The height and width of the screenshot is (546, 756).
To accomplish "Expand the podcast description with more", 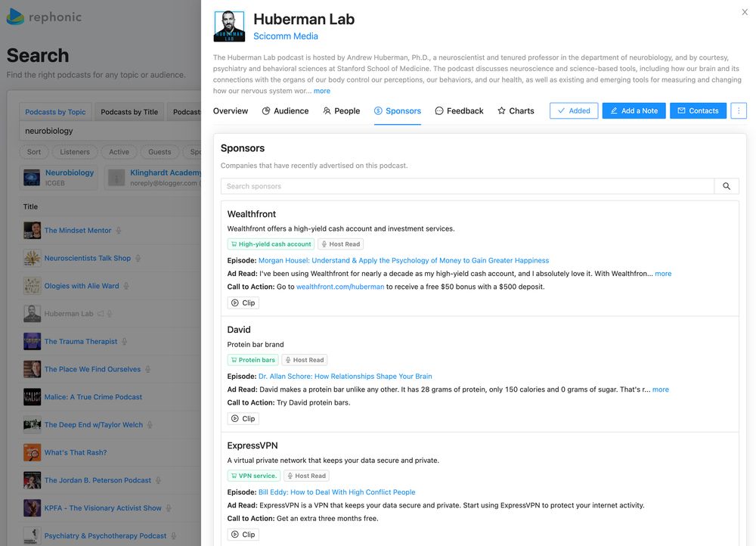I will click(322, 91).
